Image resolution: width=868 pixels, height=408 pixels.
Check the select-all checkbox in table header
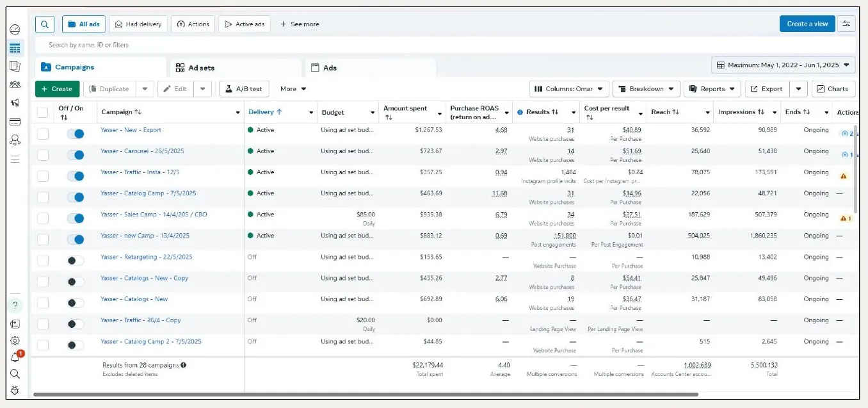click(42, 113)
